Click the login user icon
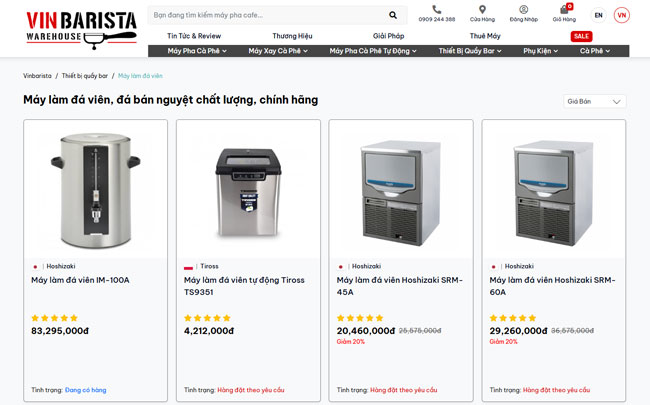This screenshot has width=650, height=405. 523,10
